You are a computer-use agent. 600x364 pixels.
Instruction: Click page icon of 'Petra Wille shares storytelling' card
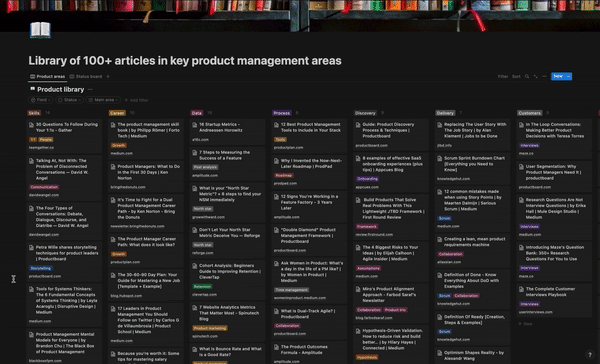click(31, 248)
